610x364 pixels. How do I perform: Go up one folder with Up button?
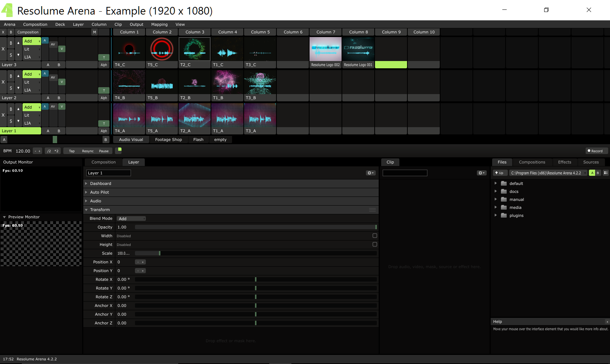pos(499,173)
